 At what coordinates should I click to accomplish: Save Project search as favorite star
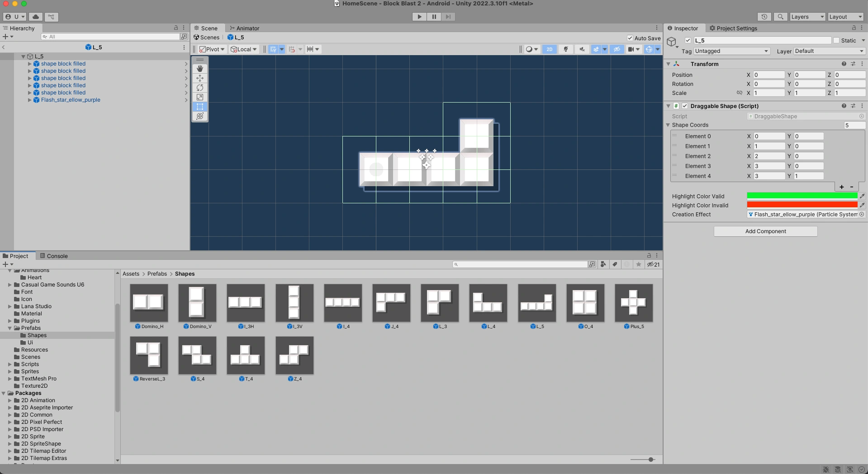(638, 264)
